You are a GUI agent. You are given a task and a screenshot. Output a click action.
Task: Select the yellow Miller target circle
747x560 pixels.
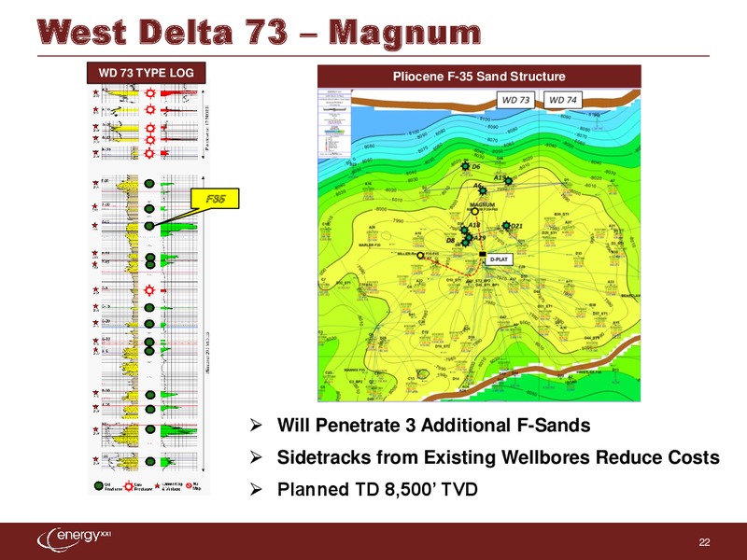coord(420,255)
